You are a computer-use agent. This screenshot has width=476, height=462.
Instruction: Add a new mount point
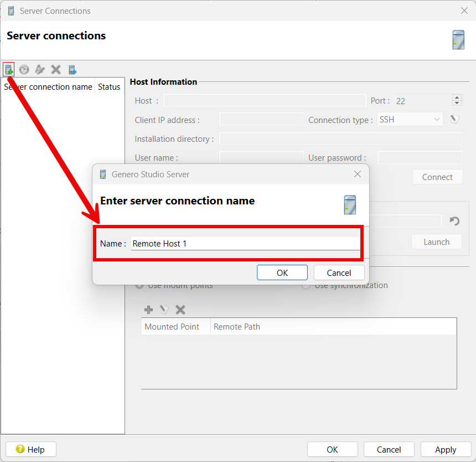tap(148, 310)
